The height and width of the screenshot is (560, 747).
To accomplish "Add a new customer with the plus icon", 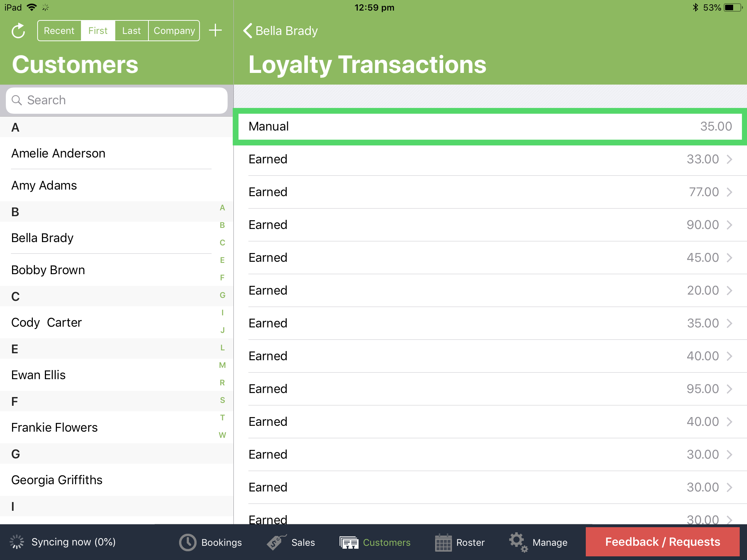I will tap(215, 31).
